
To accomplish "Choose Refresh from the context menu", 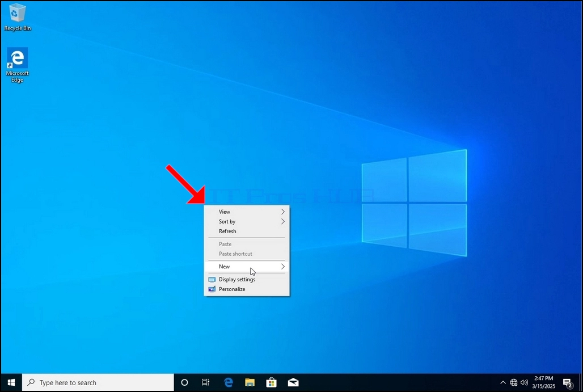I will coord(247,231).
